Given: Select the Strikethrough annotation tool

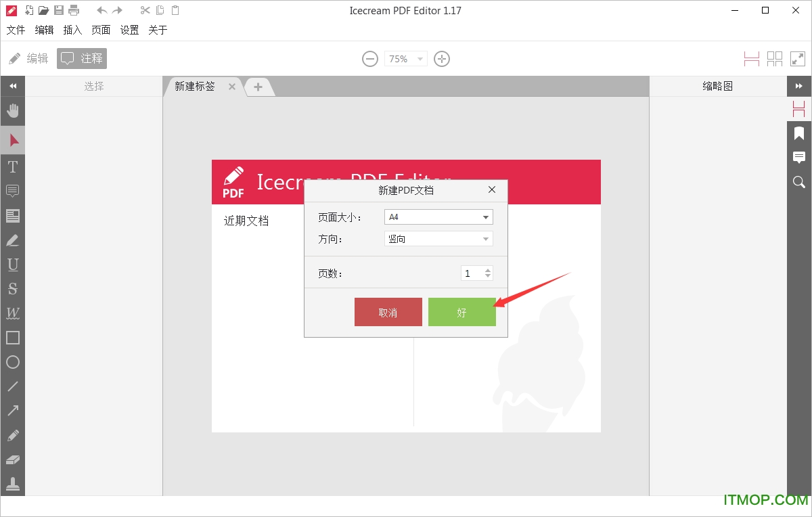Looking at the screenshot, I should (x=13, y=288).
